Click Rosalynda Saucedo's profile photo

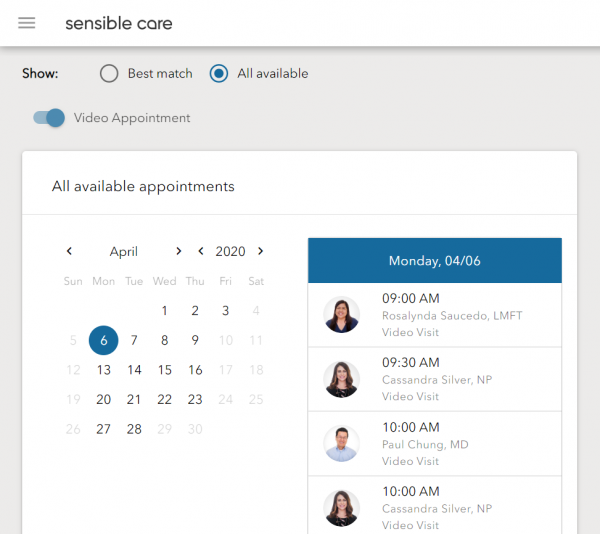pos(341,314)
